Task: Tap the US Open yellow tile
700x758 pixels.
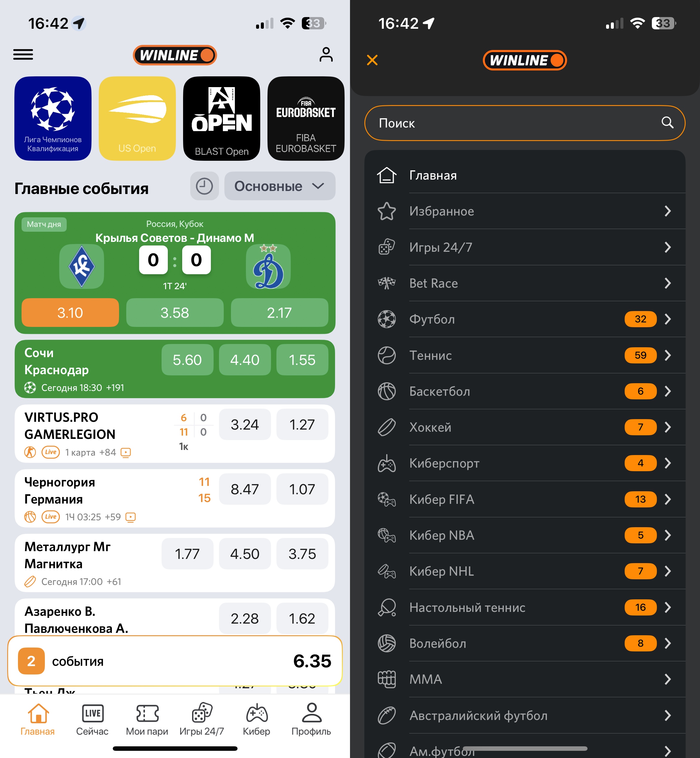Action: [x=137, y=119]
